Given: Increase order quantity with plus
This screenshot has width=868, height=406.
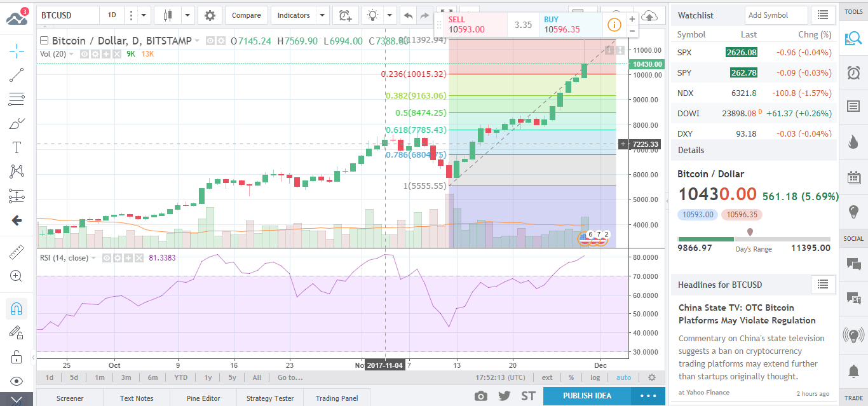Looking at the screenshot, I should pos(632,19).
